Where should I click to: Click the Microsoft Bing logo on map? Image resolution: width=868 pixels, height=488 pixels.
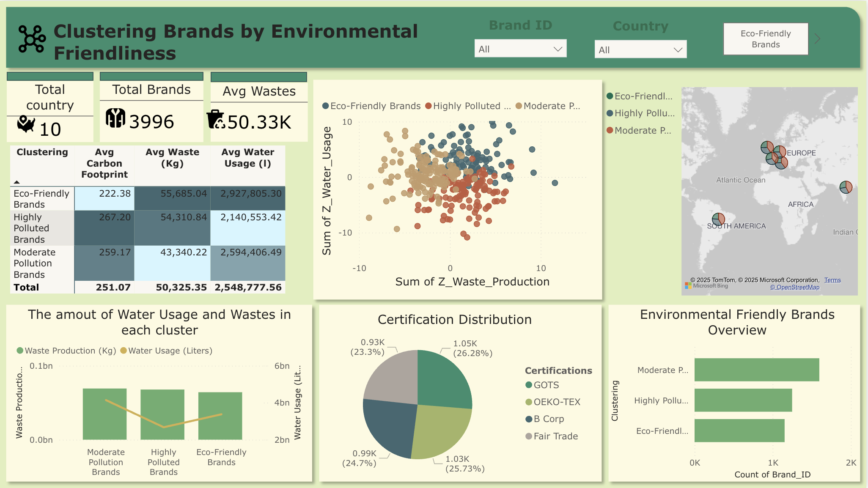tap(706, 286)
